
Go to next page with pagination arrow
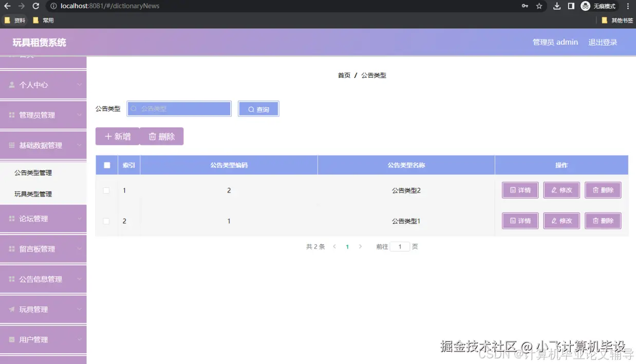(x=360, y=246)
